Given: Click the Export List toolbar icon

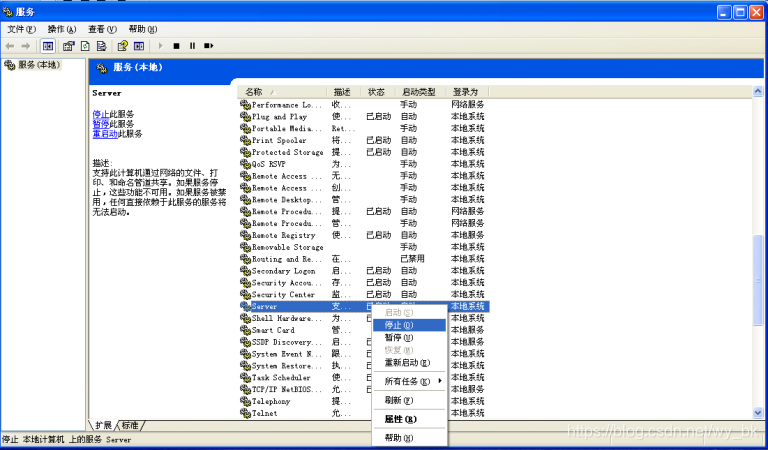Looking at the screenshot, I should pyautogui.click(x=101, y=46).
